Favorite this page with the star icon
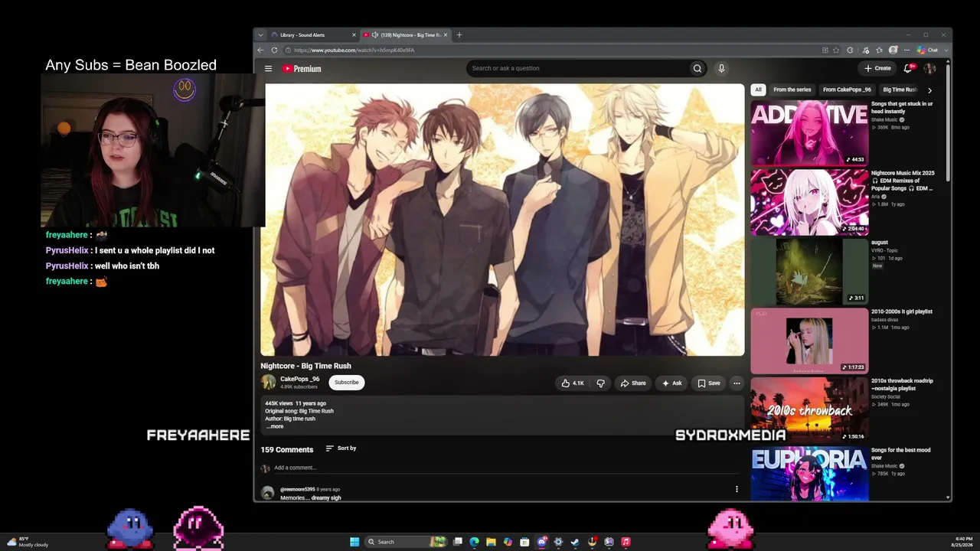This screenshot has height=551, width=980. 836,51
